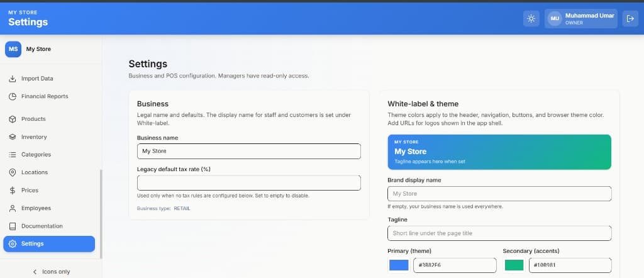
Task: Edit Secondary accents hex #10B981 field
Action: click(x=570, y=265)
